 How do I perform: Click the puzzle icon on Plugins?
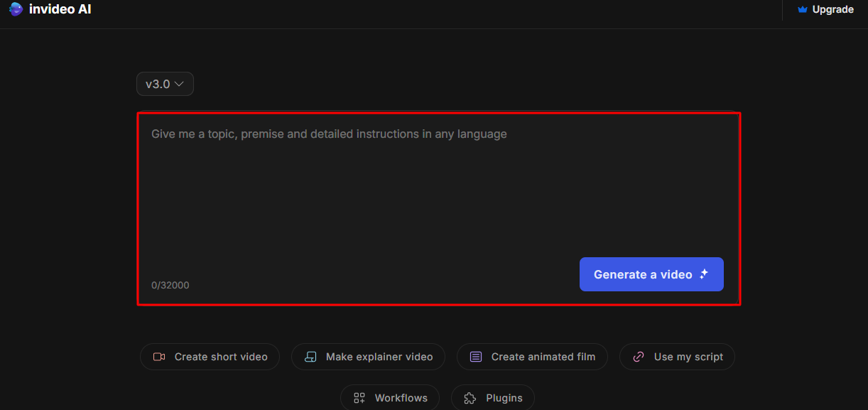tap(470, 398)
